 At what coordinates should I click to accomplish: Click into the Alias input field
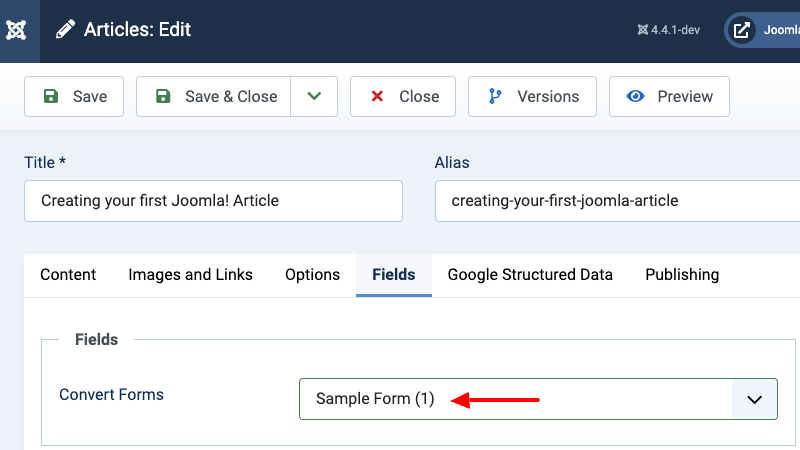click(617, 200)
